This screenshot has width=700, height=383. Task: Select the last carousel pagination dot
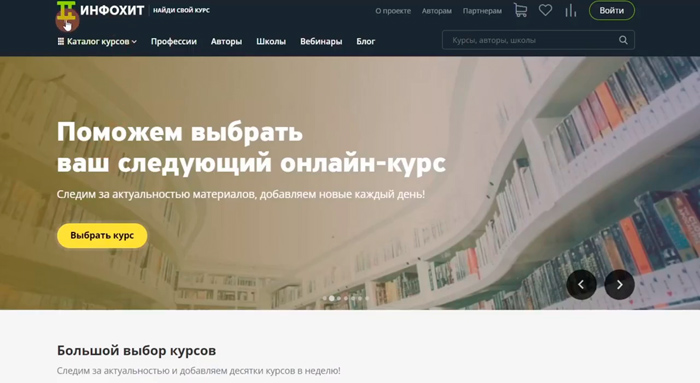[367, 298]
